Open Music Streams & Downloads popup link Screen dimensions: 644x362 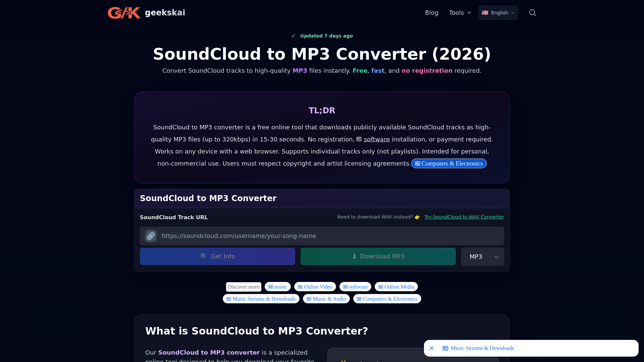pos(478,348)
